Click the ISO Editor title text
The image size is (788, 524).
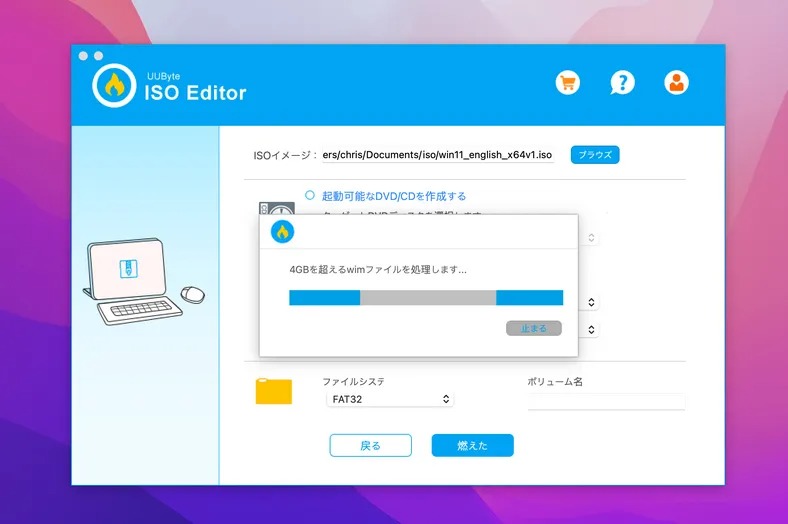[x=195, y=93]
